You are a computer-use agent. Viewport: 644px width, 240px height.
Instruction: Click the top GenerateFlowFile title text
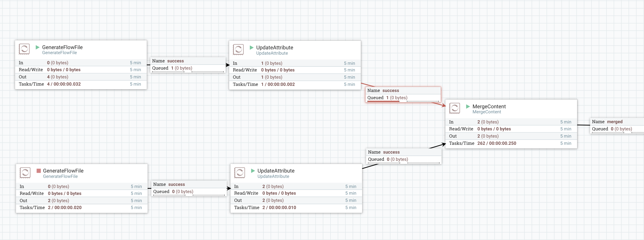(62, 47)
